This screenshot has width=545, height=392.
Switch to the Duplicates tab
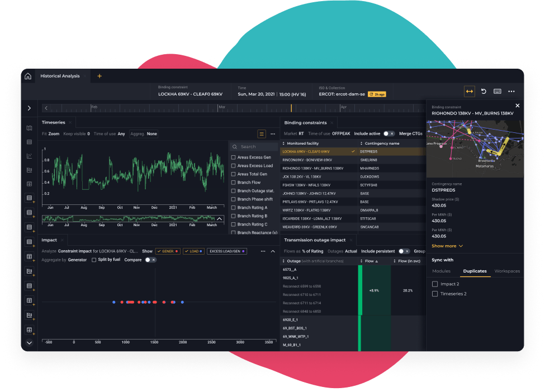(x=476, y=271)
